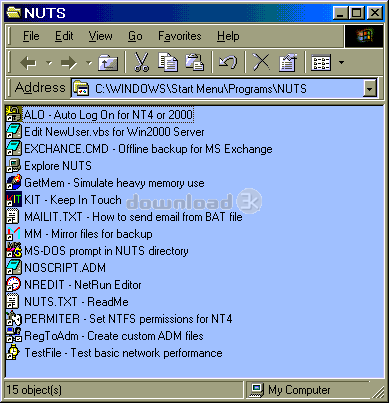Click the Copy toolbar icon
389x403 pixels.
tap(168, 62)
